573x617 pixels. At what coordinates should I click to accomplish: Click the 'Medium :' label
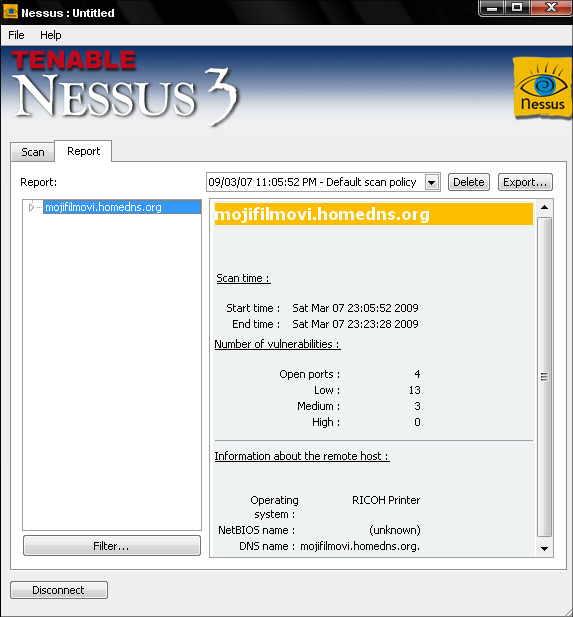tap(319, 406)
